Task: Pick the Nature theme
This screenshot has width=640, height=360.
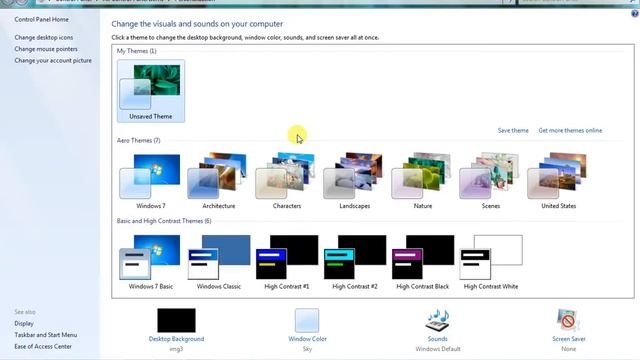Action: tap(422, 181)
